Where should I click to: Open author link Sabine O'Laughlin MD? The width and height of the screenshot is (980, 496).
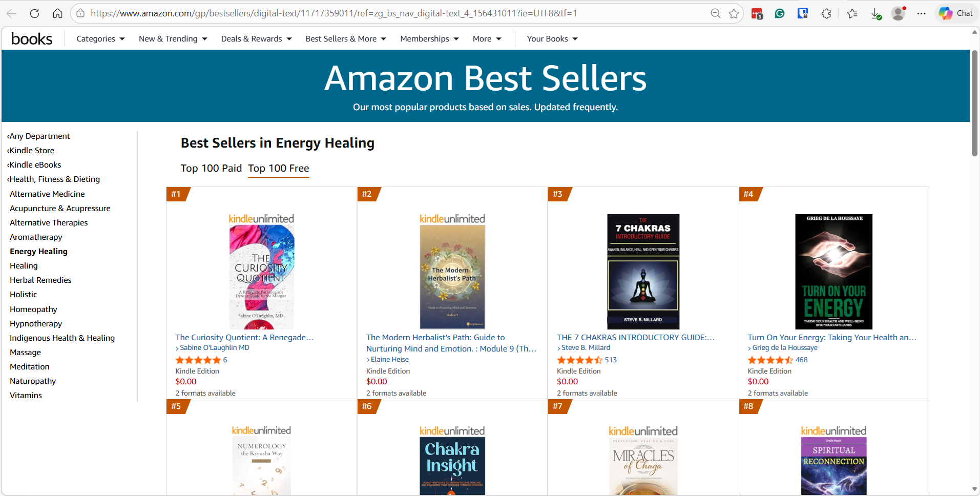(x=214, y=348)
